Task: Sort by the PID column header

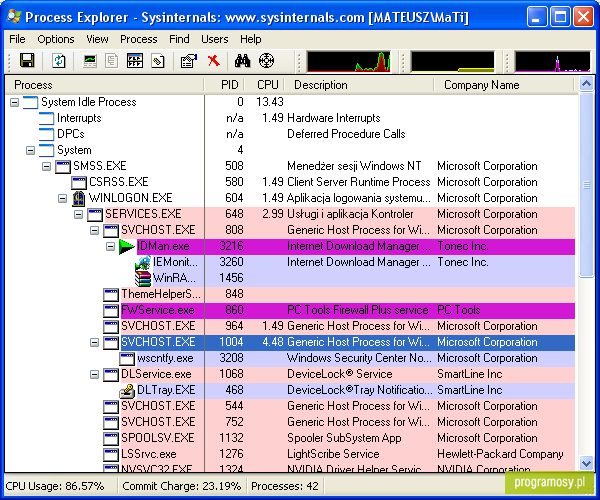Action: (225, 85)
